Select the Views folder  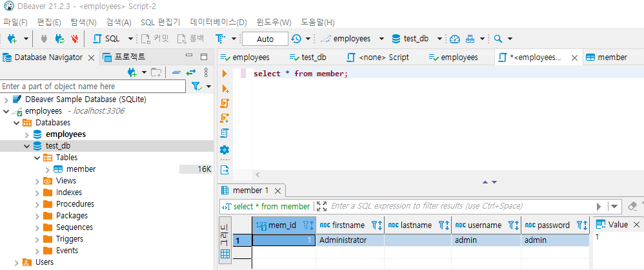coord(66,181)
